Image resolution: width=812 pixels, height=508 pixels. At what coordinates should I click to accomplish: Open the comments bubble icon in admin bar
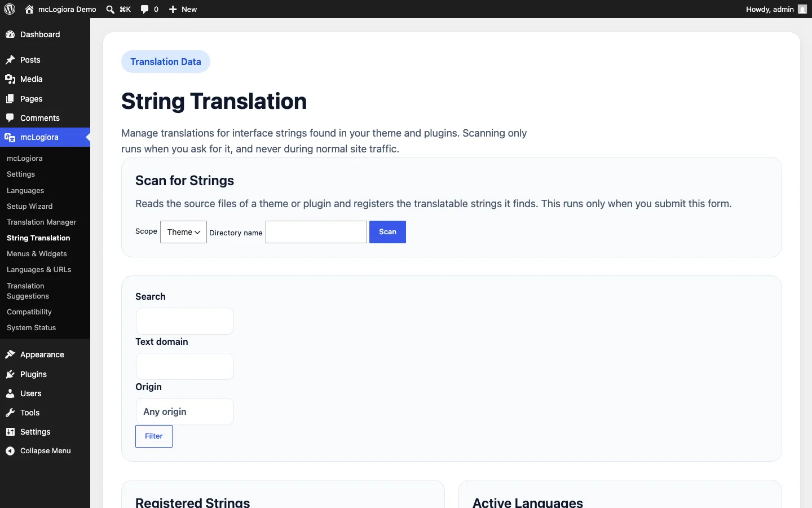tap(145, 9)
